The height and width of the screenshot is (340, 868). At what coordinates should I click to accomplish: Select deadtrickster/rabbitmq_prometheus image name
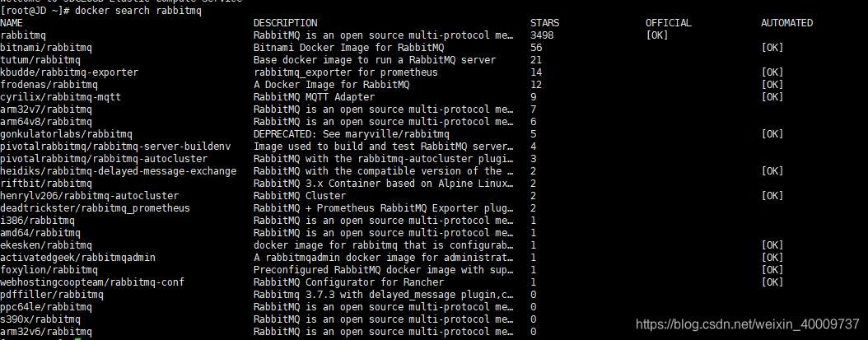pyautogui.click(x=95, y=208)
